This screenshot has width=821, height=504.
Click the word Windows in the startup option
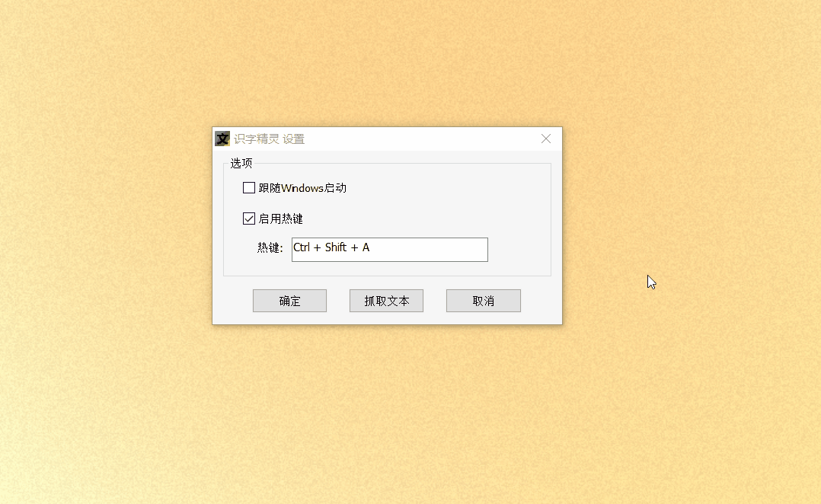(302, 188)
